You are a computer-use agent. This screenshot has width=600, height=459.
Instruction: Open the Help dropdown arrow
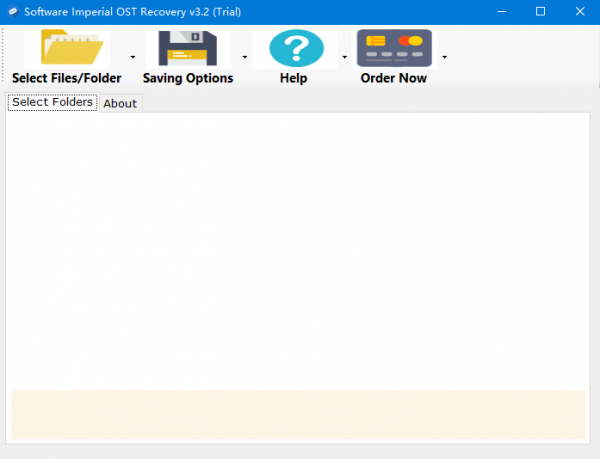(x=344, y=57)
